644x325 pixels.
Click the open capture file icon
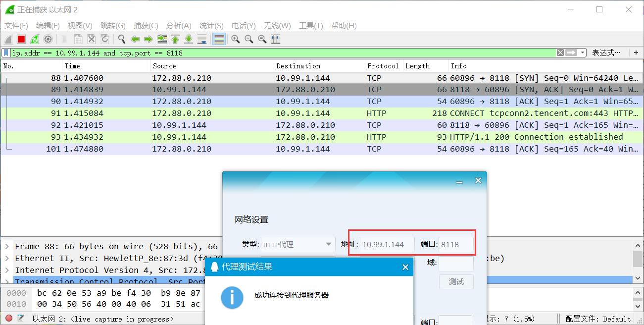pos(64,39)
